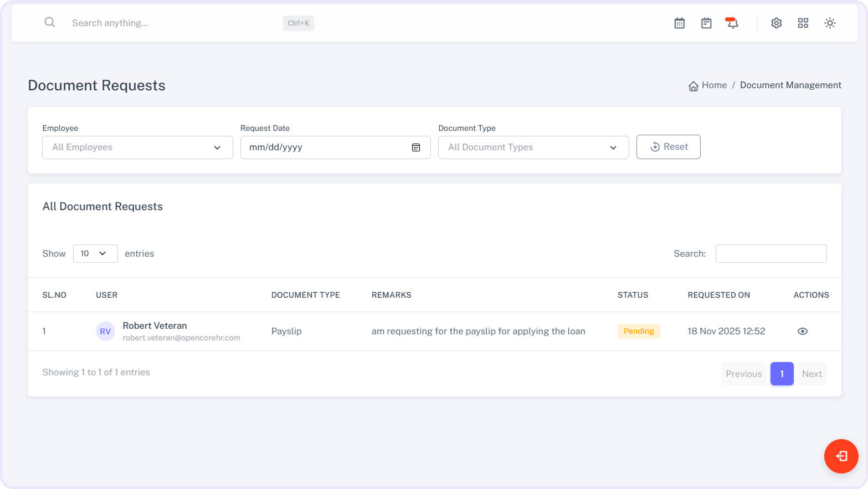868x489 pixels.
Task: Click the search magnifier icon
Action: (x=50, y=23)
